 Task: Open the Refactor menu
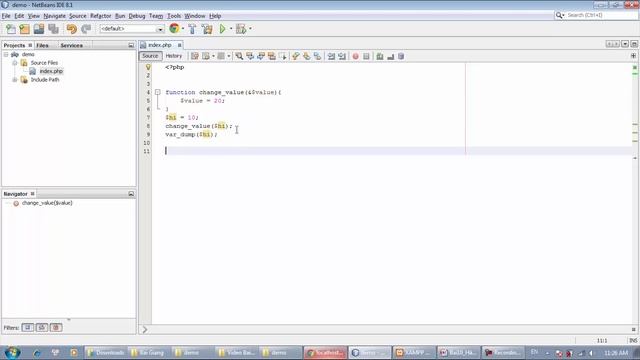(x=101, y=16)
